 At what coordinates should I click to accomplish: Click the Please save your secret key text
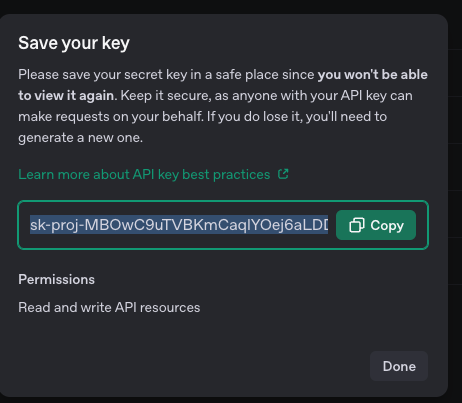pos(103,75)
